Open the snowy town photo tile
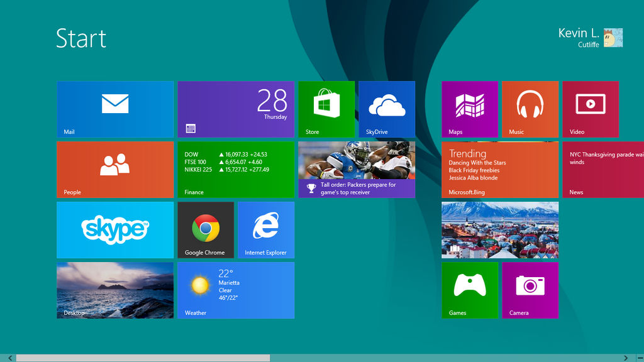Screen dimensions: 644x362 point(500,230)
